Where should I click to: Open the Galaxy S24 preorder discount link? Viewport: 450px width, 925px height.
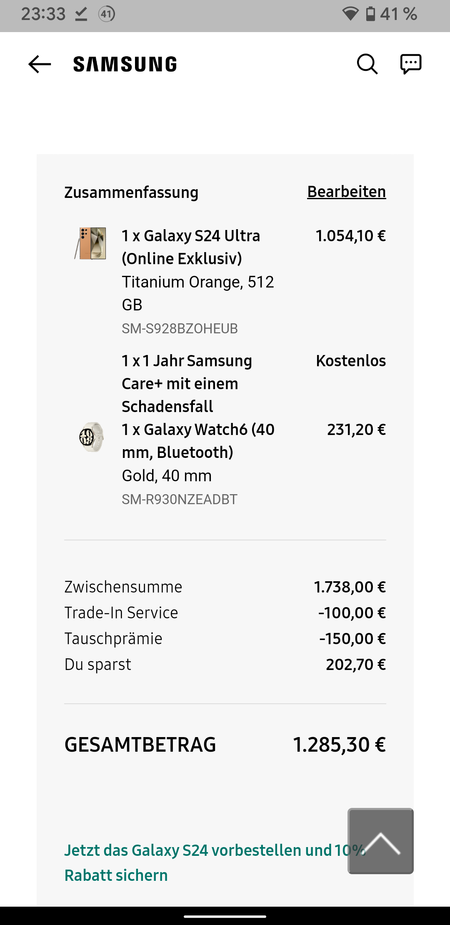click(215, 862)
